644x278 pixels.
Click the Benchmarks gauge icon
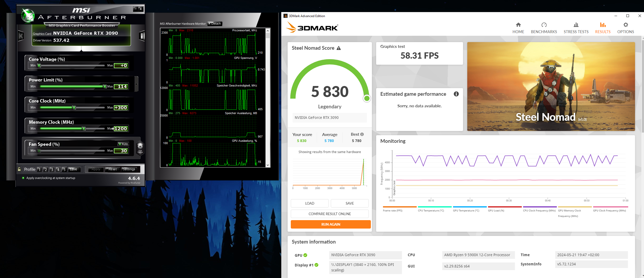coord(544,25)
